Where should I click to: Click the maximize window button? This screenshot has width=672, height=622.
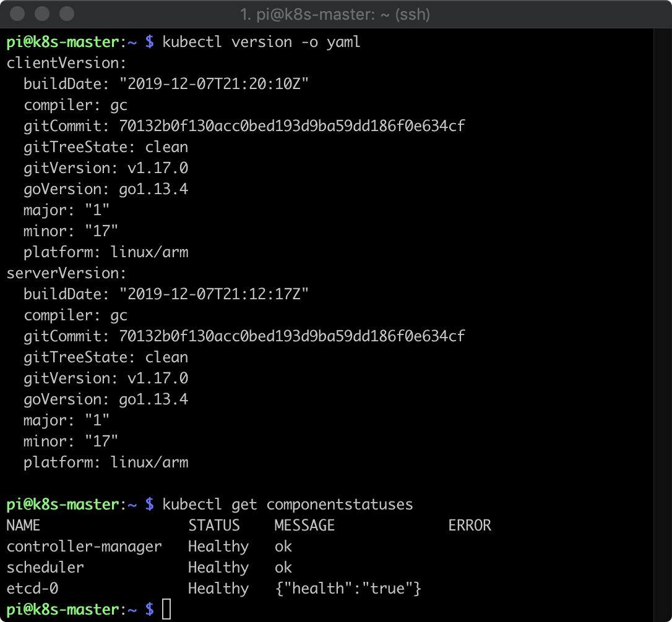coord(66,13)
